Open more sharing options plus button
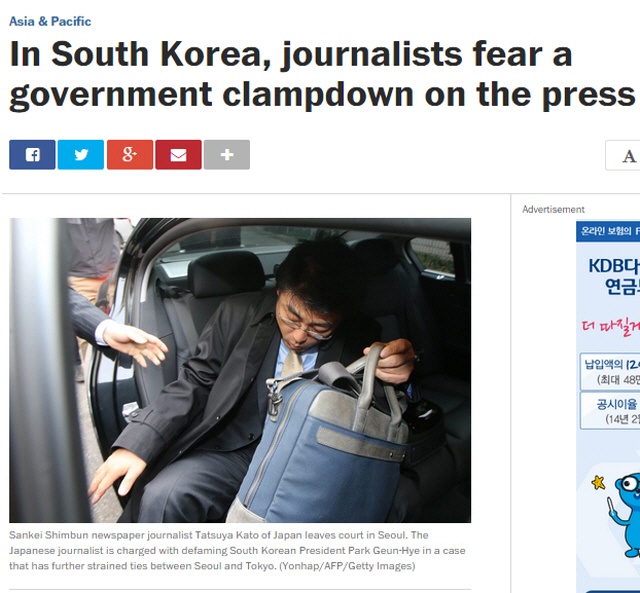 tap(227, 155)
